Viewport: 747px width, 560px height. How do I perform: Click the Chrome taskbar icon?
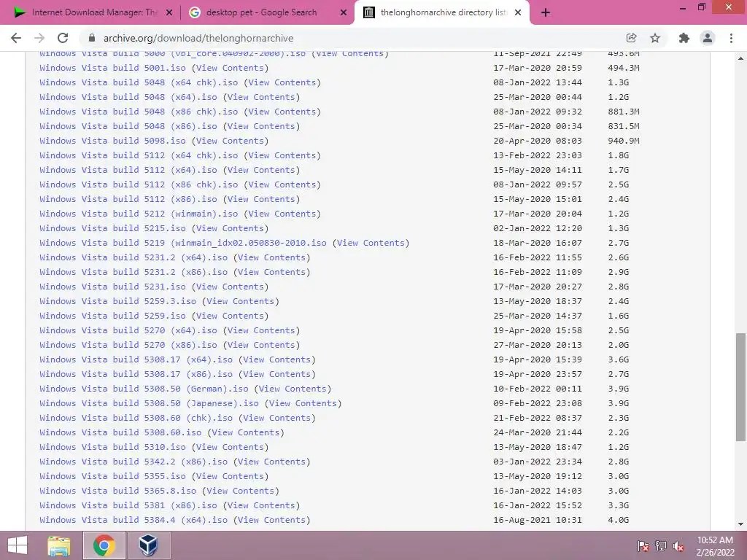coord(104,545)
